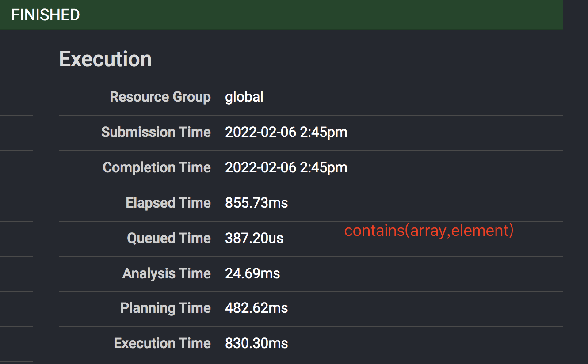
Task: Click the Planning Time label
Action: (165, 308)
